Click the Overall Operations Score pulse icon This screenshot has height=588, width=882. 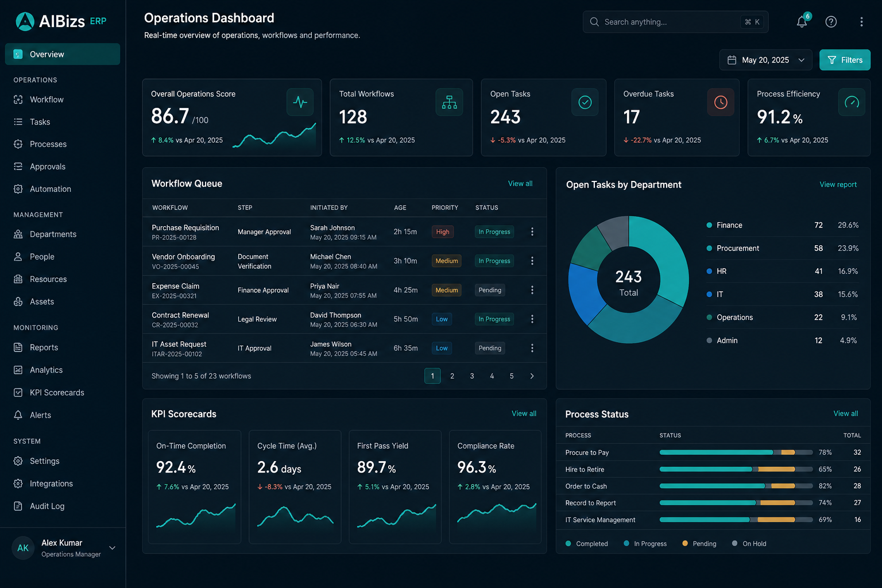coord(300,102)
